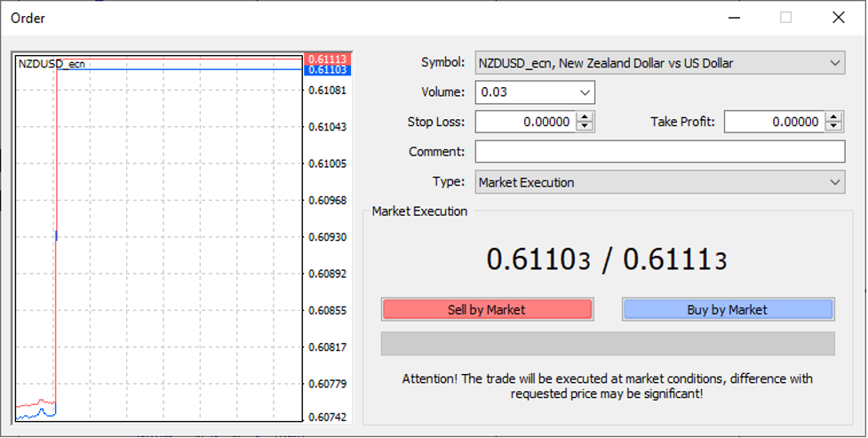The height and width of the screenshot is (438, 868).
Task: Expand the Volume combo box arrow
Action: tap(585, 92)
